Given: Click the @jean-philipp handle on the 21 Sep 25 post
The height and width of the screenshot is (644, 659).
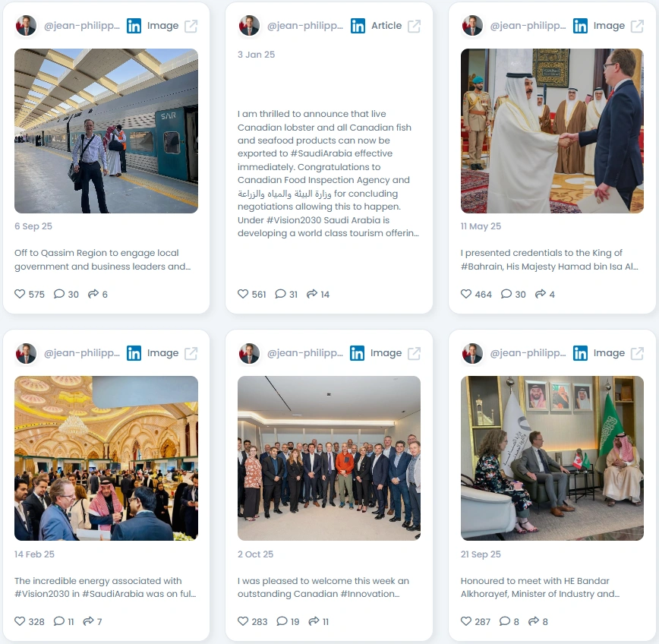Looking at the screenshot, I should pos(528,353).
